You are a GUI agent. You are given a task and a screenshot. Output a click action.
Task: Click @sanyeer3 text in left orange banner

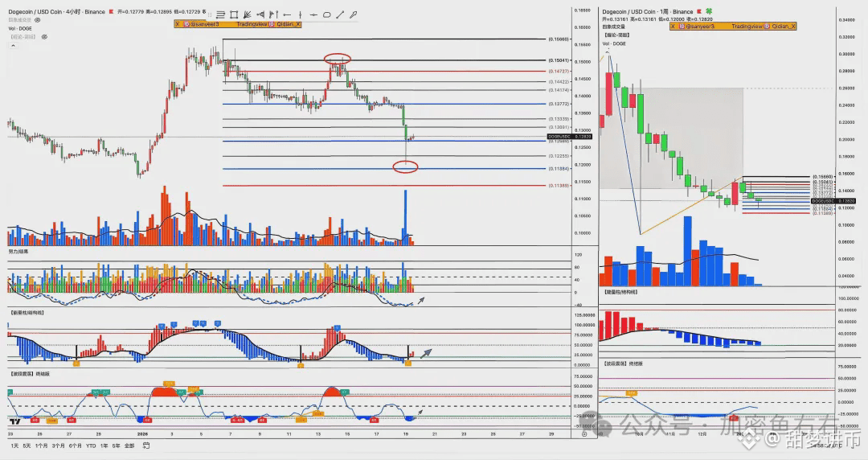pyautogui.click(x=205, y=24)
